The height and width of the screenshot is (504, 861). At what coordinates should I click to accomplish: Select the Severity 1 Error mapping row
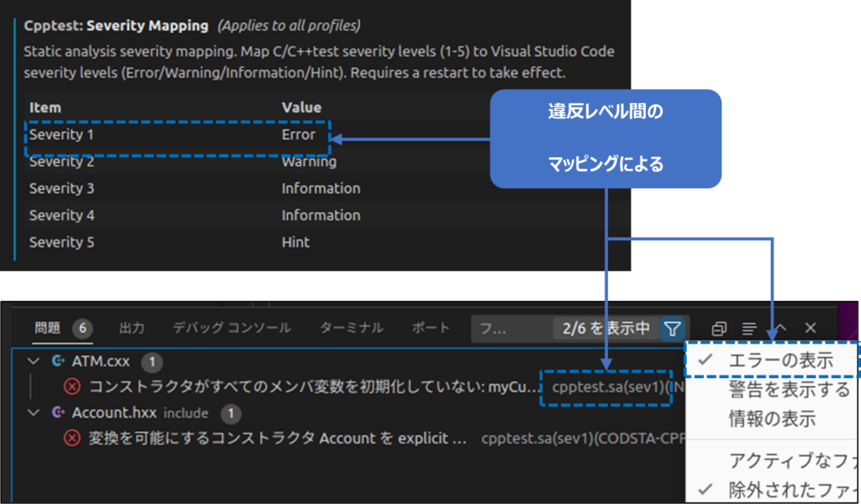click(177, 134)
